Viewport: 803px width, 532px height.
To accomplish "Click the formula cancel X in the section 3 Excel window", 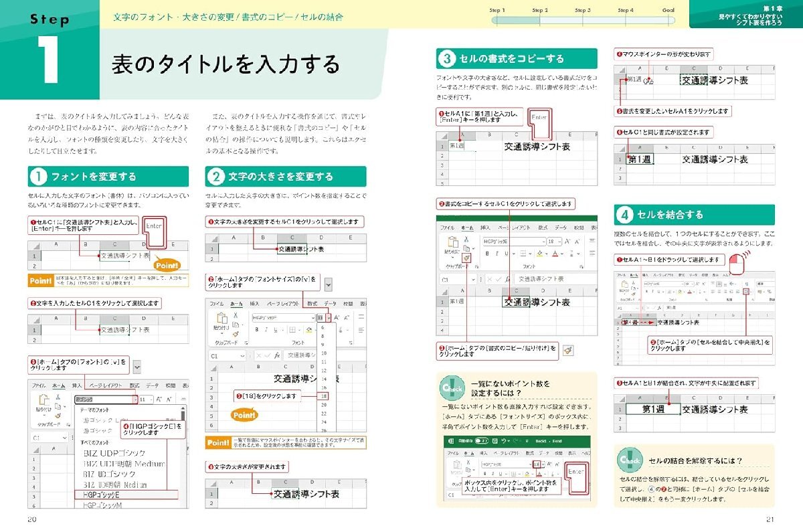I will click(490, 279).
